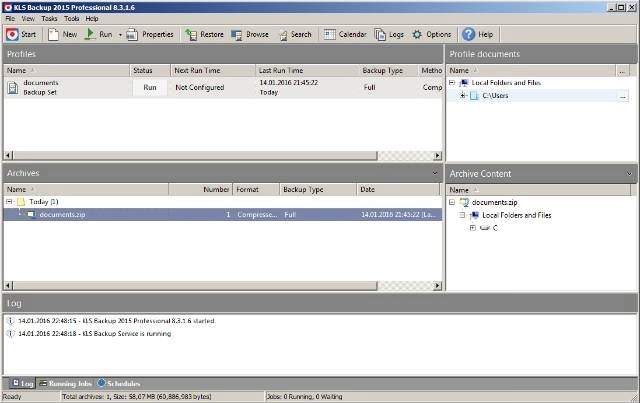
Task: Click 'Jobs: 0 Running, 0 Waiting' status text
Action: (x=304, y=396)
